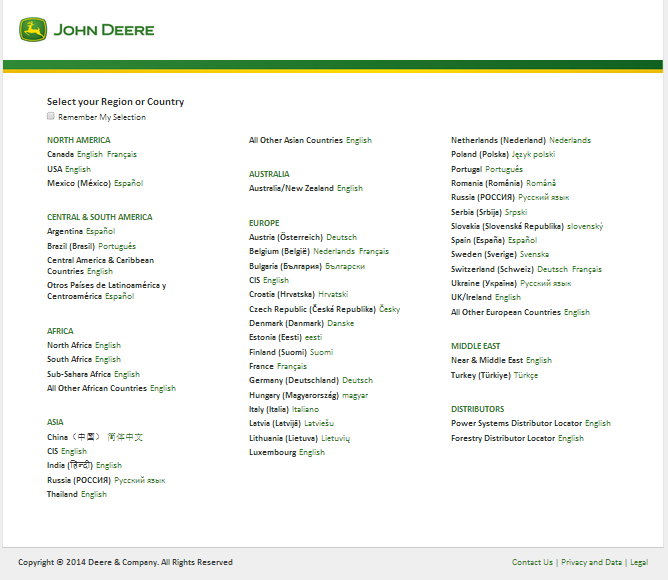Click the John Deere logo
Screen dimensions: 668x580
[x=86, y=30]
